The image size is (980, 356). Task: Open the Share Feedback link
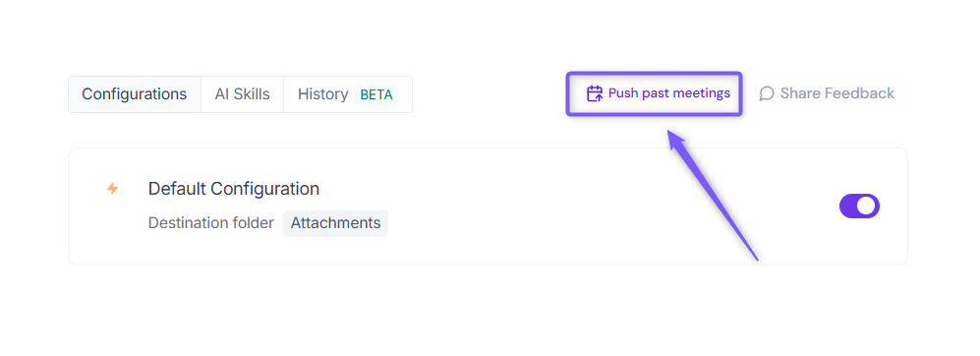coord(827,93)
